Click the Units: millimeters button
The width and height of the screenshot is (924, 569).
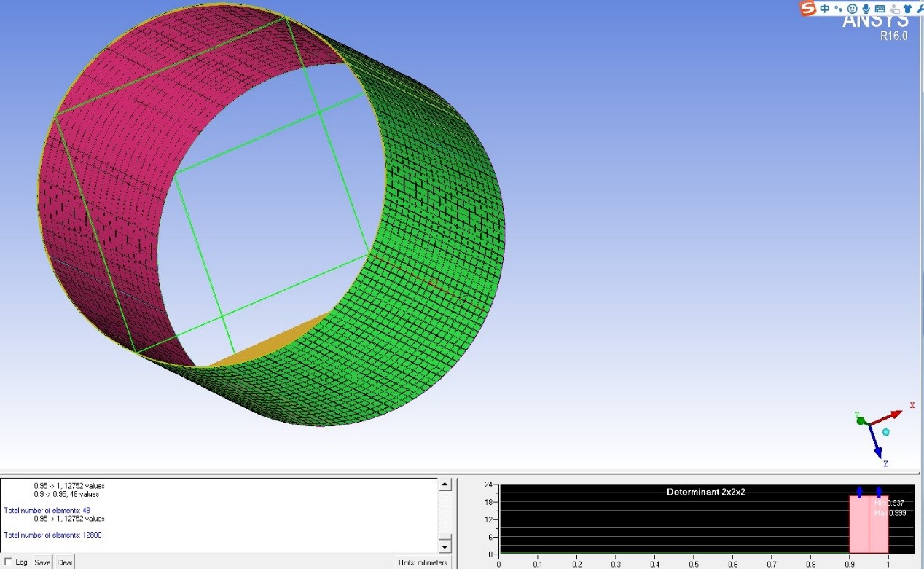tap(424, 562)
